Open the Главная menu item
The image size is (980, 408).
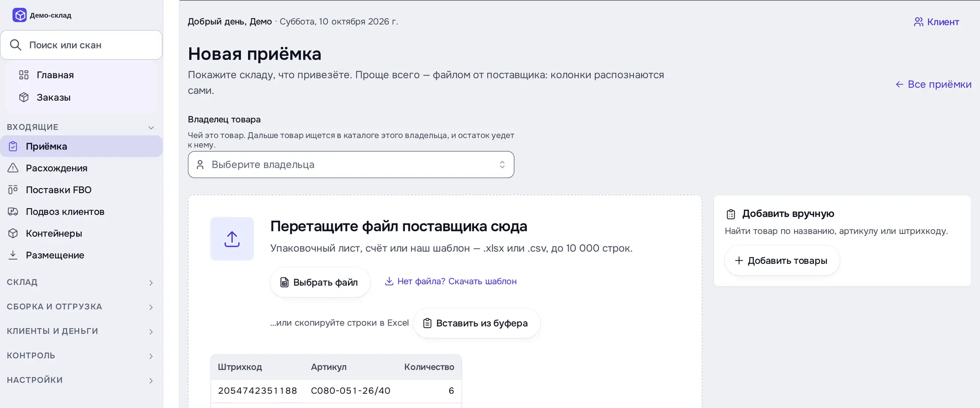click(82, 75)
